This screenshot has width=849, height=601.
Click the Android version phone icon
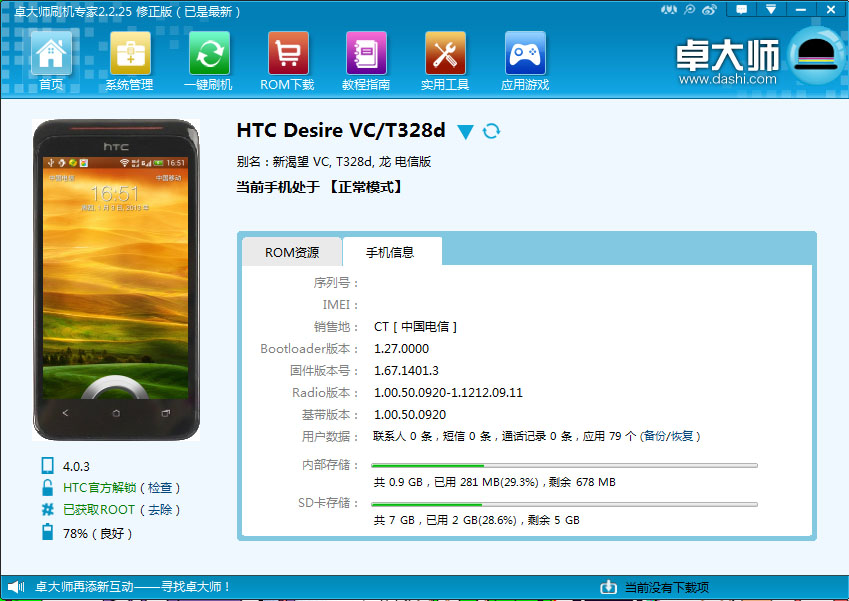48,466
